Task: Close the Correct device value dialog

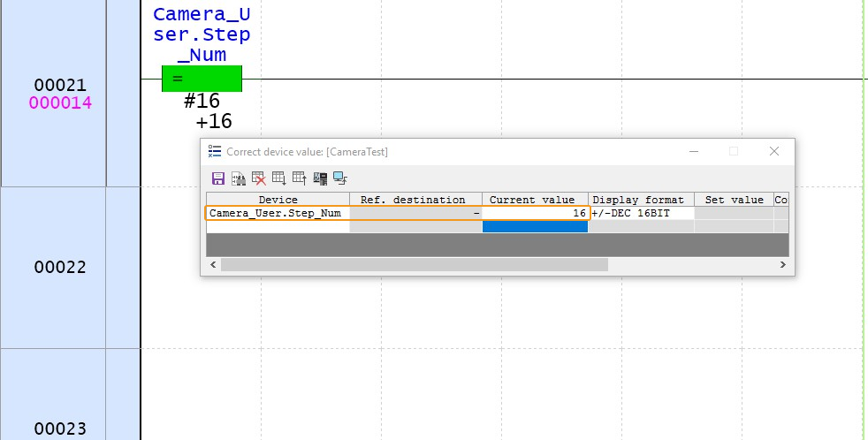Action: coord(773,151)
